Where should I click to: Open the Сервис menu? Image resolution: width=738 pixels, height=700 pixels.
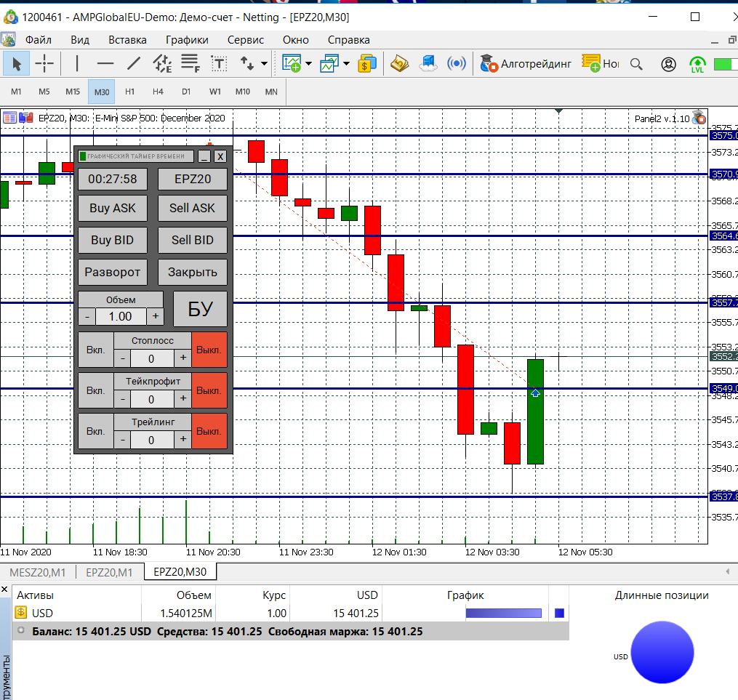pyautogui.click(x=246, y=40)
